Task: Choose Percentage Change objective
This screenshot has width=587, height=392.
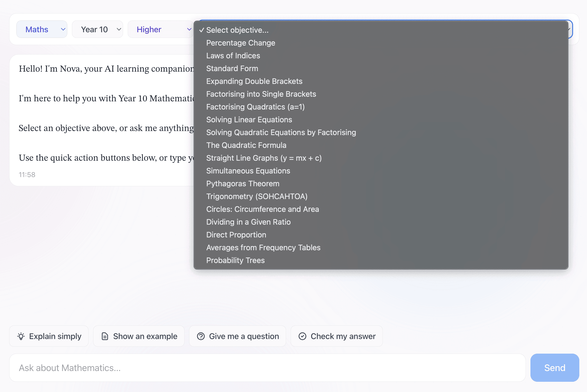Action: click(241, 43)
